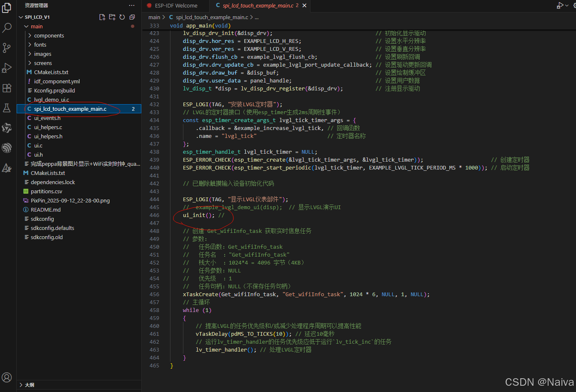
Task: Click New File icon in explorer header
Action: click(102, 17)
